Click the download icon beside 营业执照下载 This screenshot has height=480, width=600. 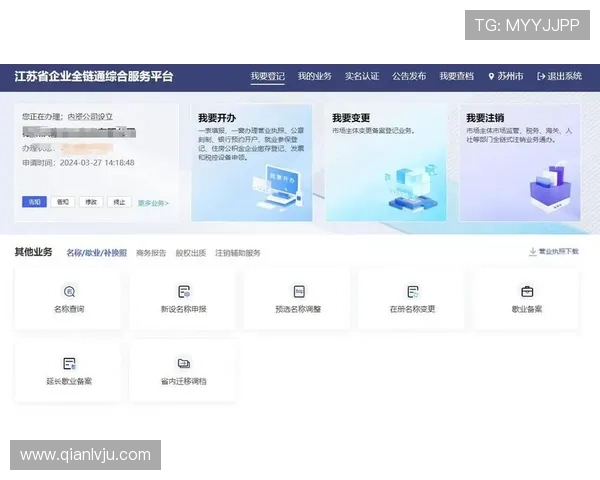(532, 252)
